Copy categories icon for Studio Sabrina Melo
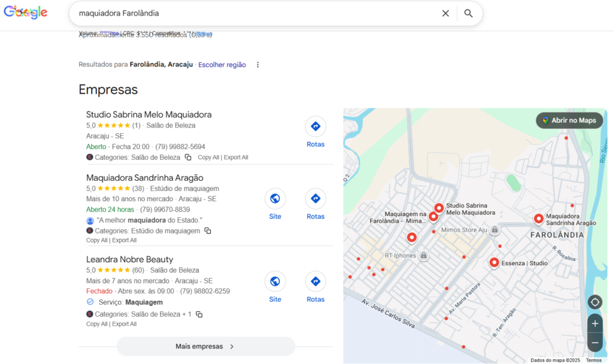 coord(188,157)
